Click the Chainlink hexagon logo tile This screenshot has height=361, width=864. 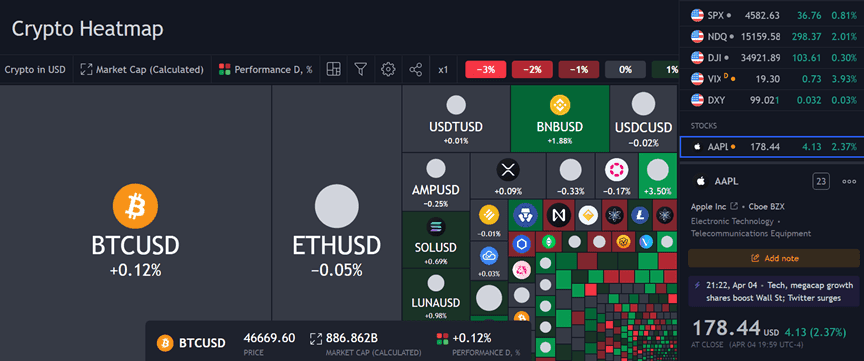click(521, 243)
